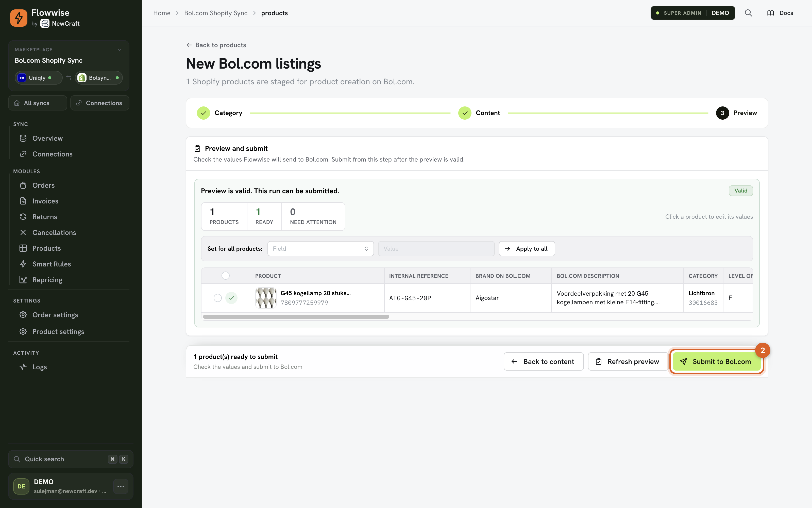Click the Returns refresh icon
This screenshot has height=508, width=812.
23,217
